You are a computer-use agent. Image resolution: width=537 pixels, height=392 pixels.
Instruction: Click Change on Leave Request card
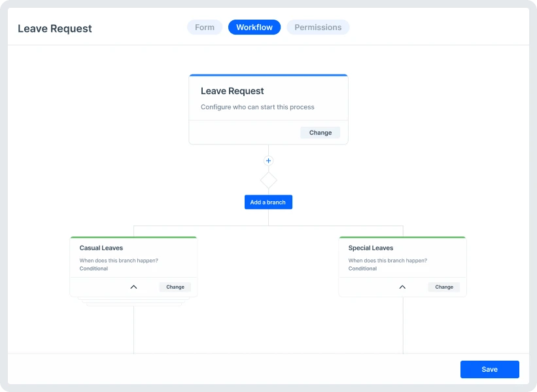[320, 133]
